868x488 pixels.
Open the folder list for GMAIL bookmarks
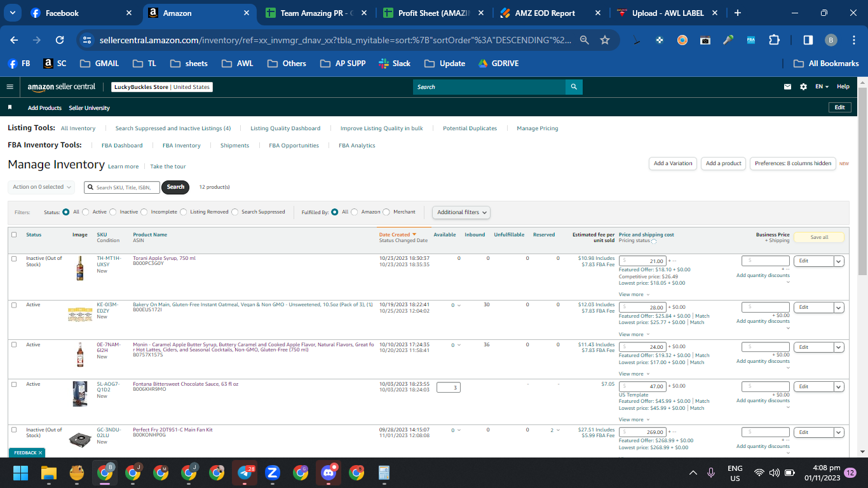[99, 64]
